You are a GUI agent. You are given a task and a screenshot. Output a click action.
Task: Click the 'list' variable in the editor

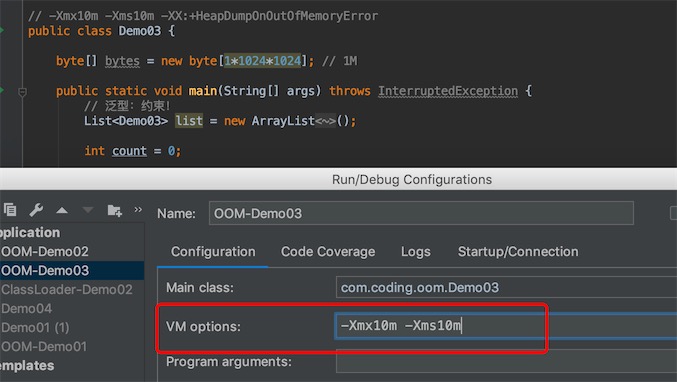tap(189, 121)
